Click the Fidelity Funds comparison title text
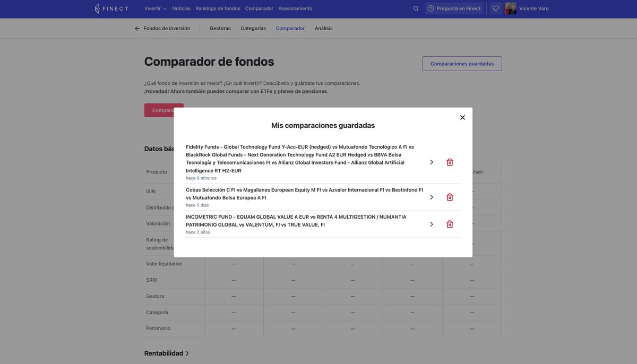The height and width of the screenshot is (364, 637). point(300,159)
